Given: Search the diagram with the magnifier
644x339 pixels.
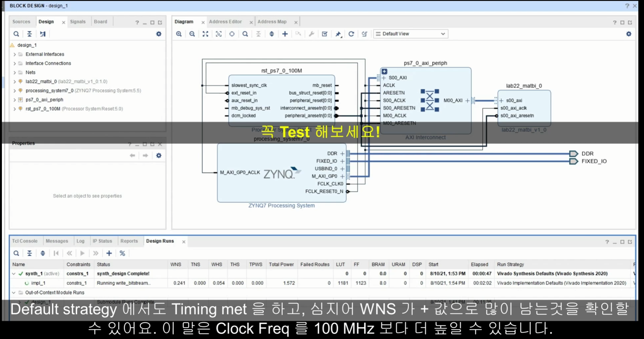Looking at the screenshot, I should click(245, 34).
